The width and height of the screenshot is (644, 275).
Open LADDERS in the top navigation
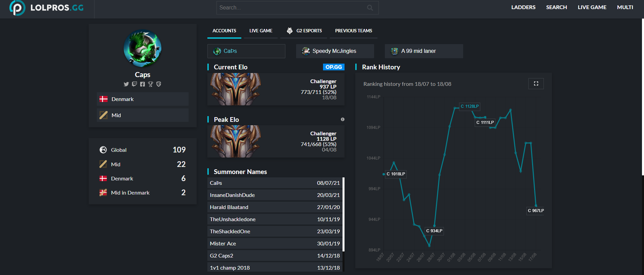point(523,7)
